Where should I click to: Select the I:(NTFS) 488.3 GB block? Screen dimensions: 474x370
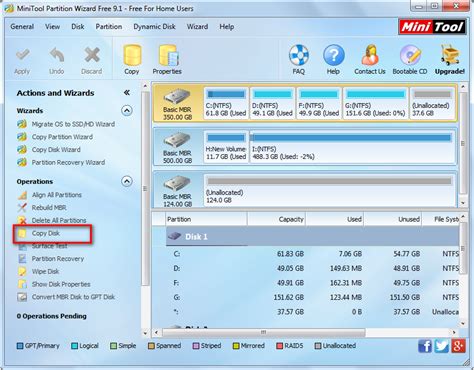353,147
